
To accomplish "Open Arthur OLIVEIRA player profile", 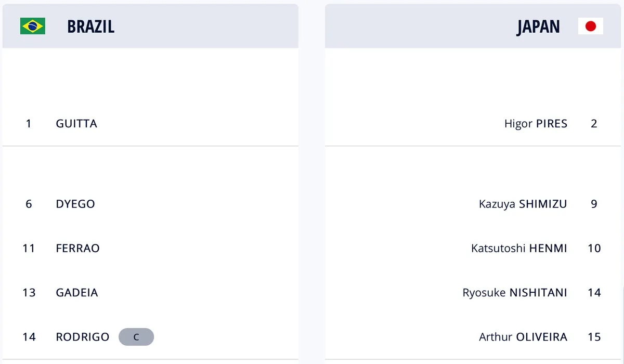I will (x=523, y=337).
